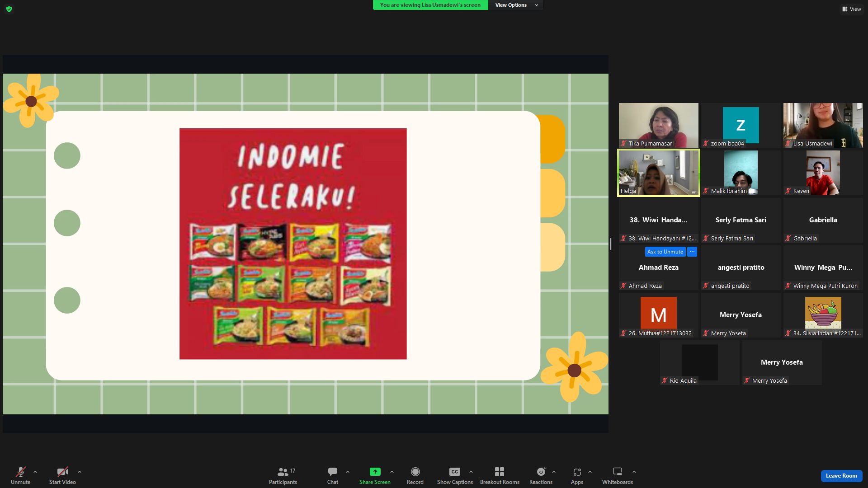Select Malik Ibrahim's video tile
868x488 pixels.
(741, 173)
